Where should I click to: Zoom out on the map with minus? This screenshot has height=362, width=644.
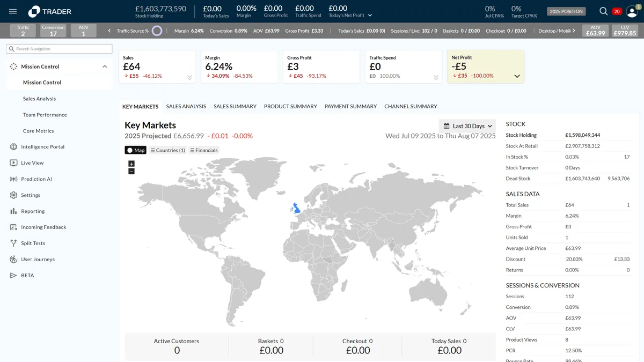click(x=131, y=171)
